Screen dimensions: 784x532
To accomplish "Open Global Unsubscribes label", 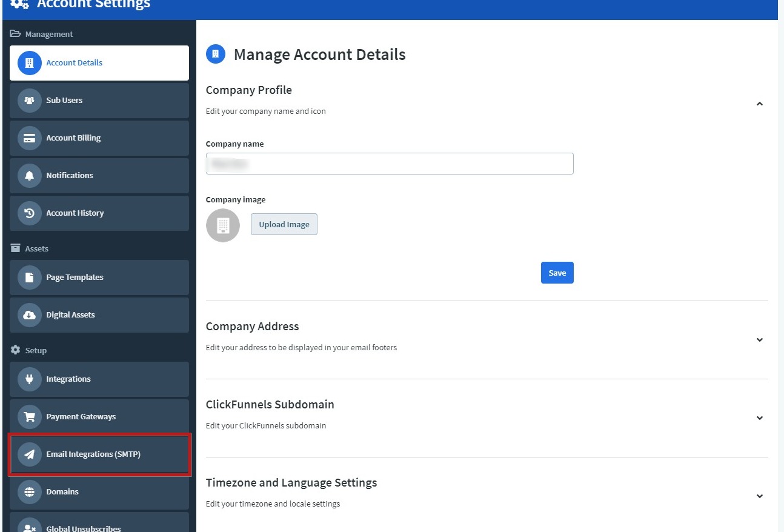I will pos(84,528).
